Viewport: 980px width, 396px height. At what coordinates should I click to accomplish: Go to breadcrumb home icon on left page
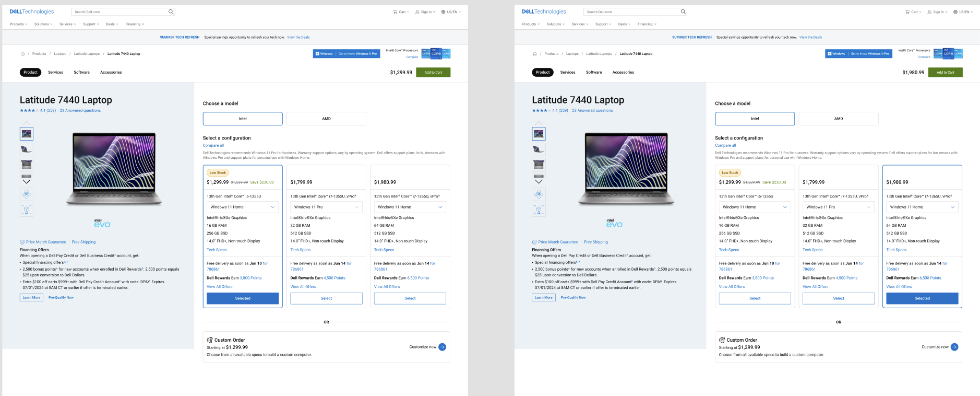click(x=22, y=54)
